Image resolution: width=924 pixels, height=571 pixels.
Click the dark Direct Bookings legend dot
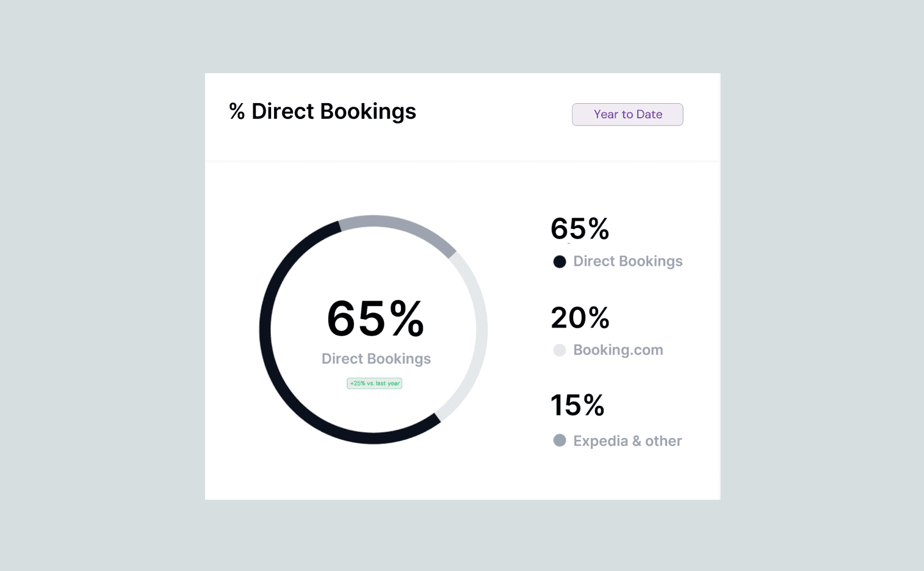560,262
